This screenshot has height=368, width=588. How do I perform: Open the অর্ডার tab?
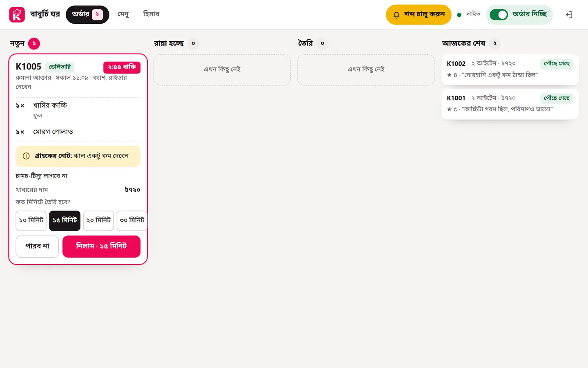[x=87, y=15]
